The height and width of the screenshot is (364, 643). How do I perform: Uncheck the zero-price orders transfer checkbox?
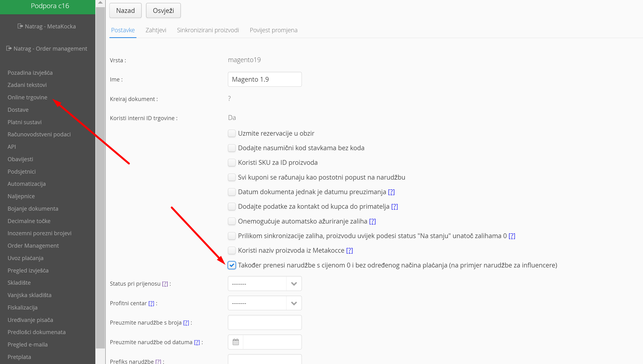tap(232, 265)
